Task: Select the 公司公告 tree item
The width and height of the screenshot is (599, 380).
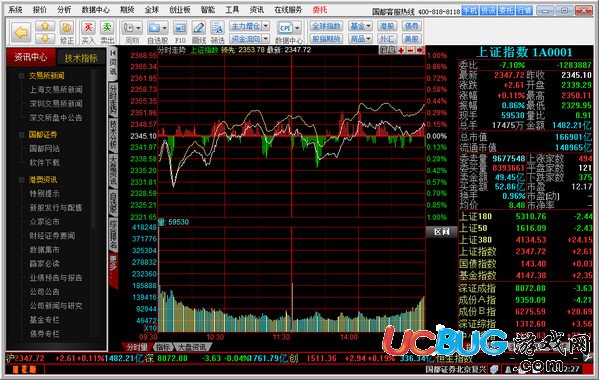Action: pyautogui.click(x=45, y=292)
